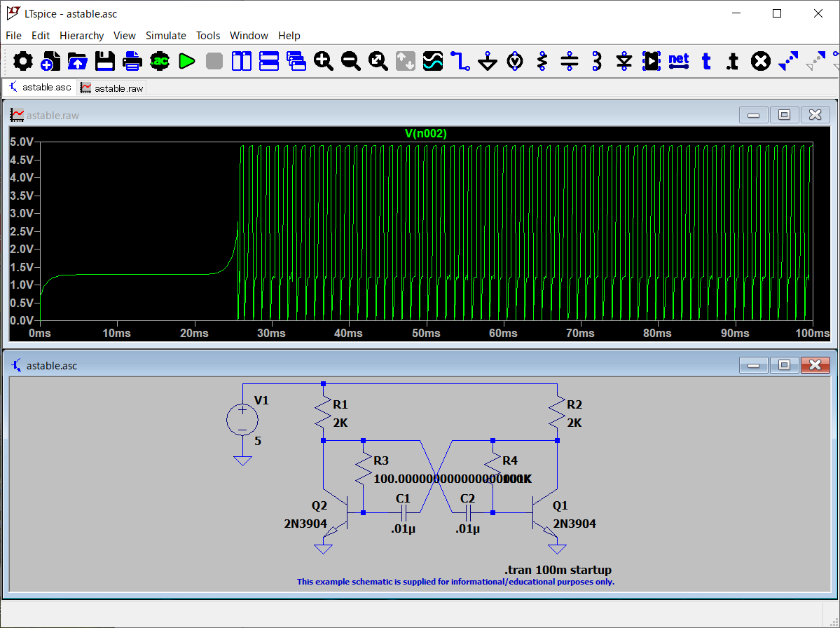Click the V1 voltage source symbol

(242, 420)
